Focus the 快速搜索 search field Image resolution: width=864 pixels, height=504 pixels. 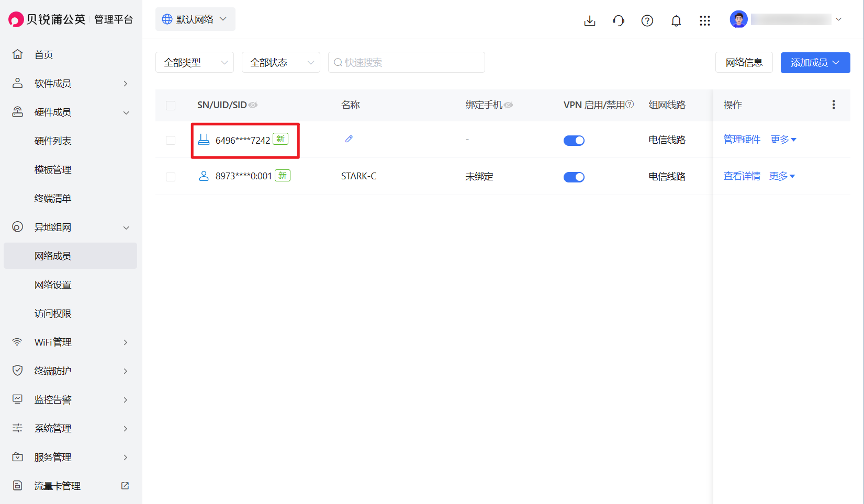[x=407, y=62]
